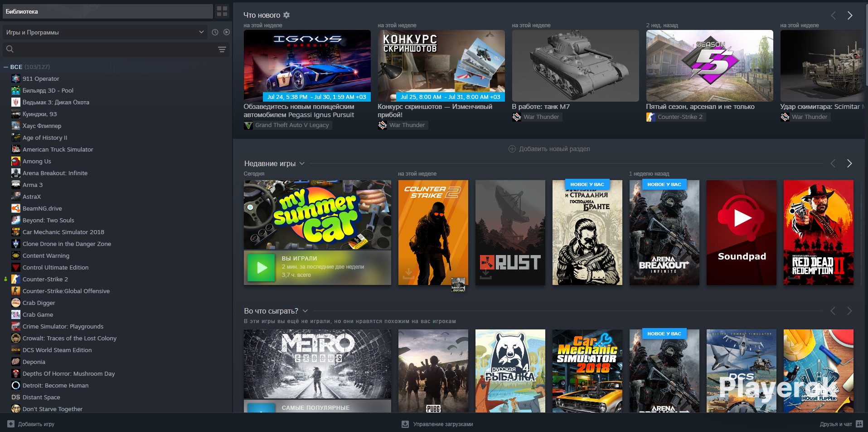Click War Thunder tag under screenshot contest
The width and height of the screenshot is (868, 432).
click(403, 125)
